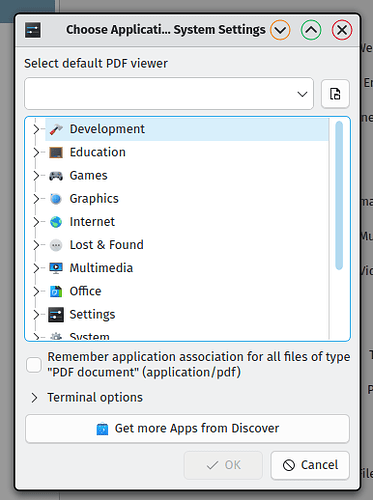This screenshot has height=500, width=373.
Task: Click the Education blackboard icon
Action: pos(56,152)
